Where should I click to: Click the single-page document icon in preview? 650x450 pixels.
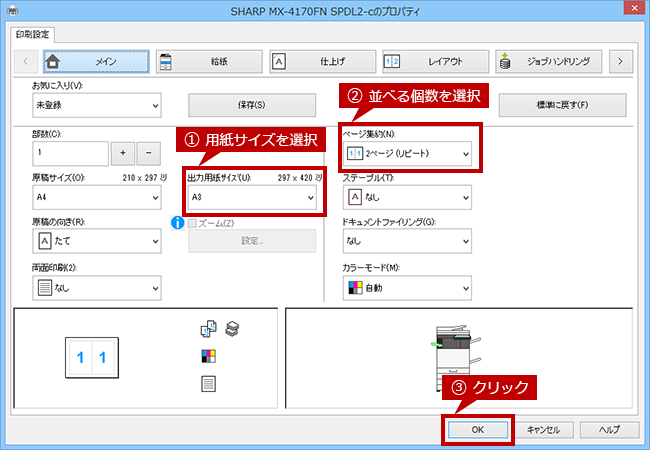click(209, 384)
